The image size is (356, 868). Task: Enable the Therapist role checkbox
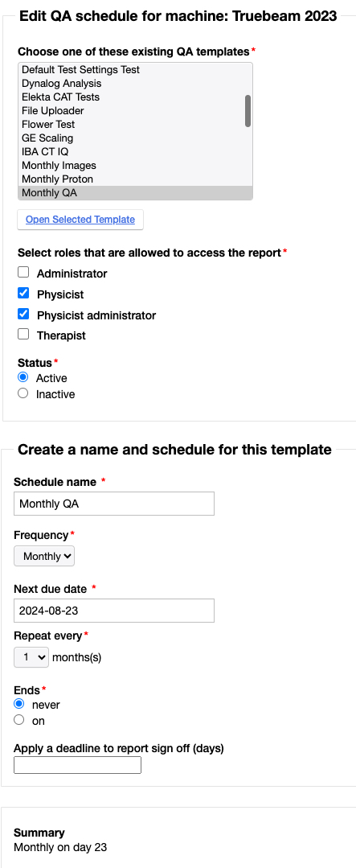pyautogui.click(x=23, y=335)
